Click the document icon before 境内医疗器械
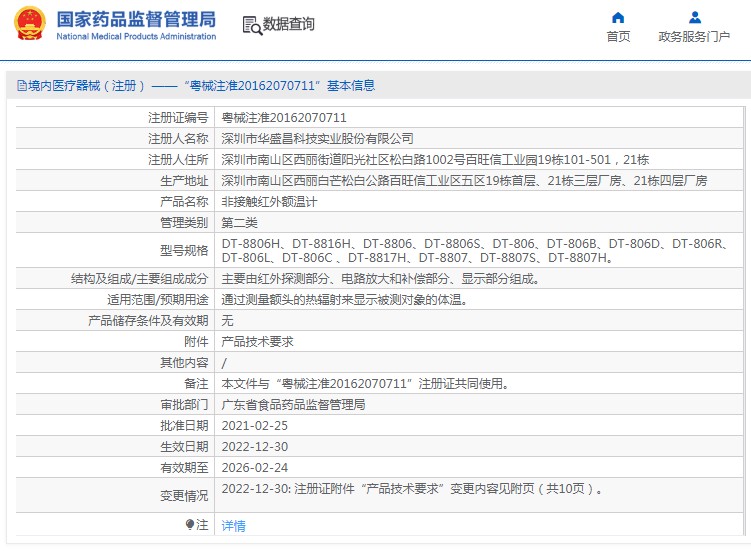Viewport: 751px width, 551px height. [22, 86]
